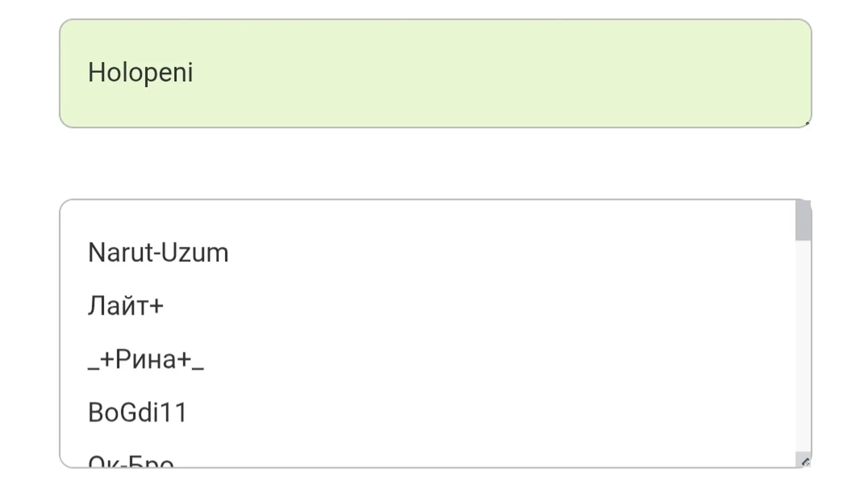Image resolution: width=868 pixels, height=489 pixels.
Task: Click the blank padding above Narut-Uzum
Action: tap(428, 219)
